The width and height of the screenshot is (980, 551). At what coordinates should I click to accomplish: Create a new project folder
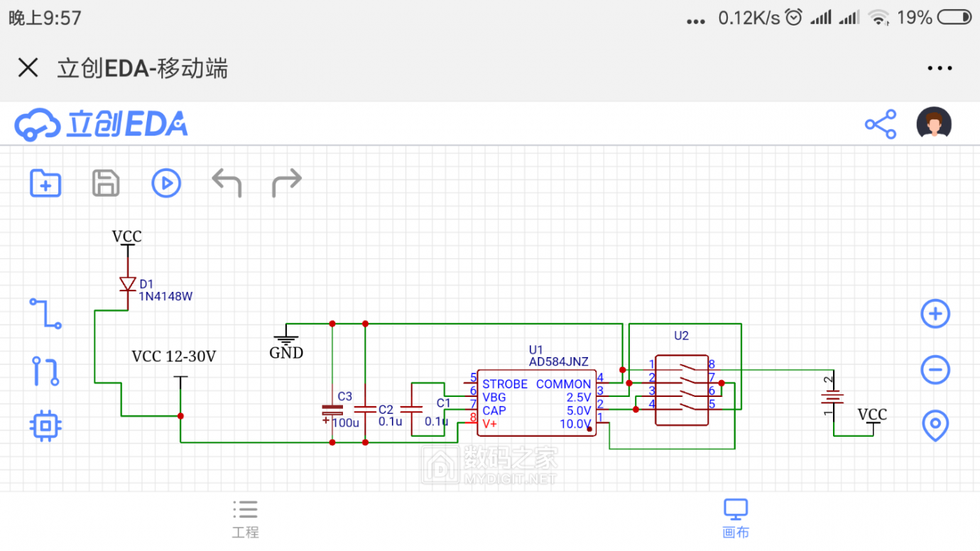pos(45,183)
